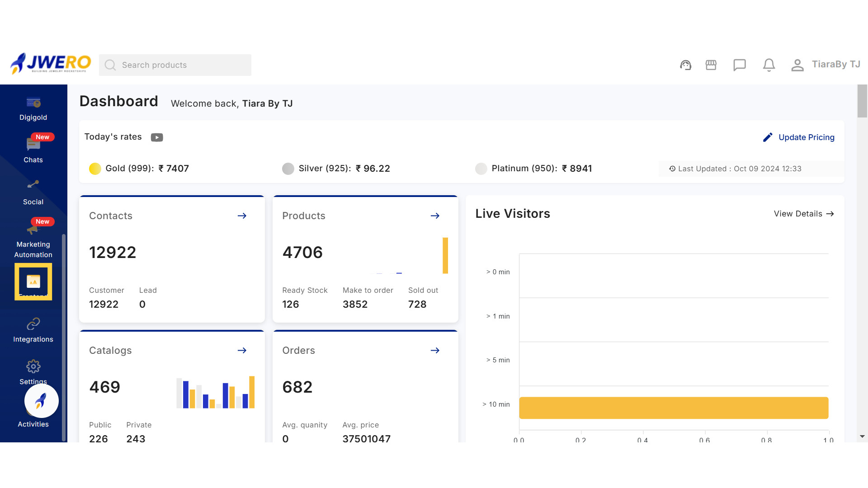Open the Digigold sidebar item
This screenshot has width=868, height=488.
(33, 109)
